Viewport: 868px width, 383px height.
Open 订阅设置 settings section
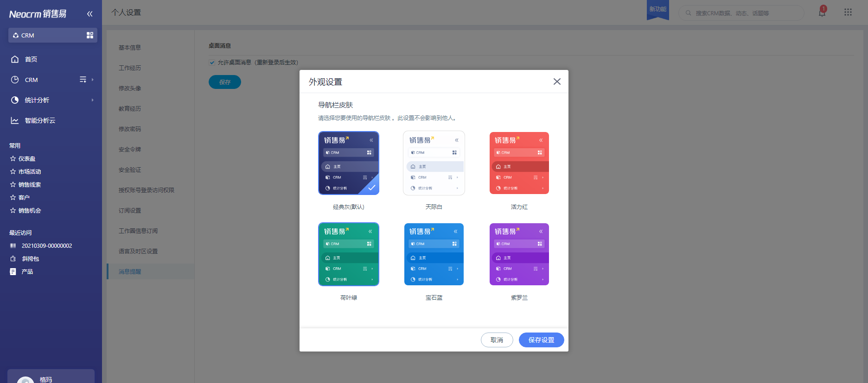[130, 211]
